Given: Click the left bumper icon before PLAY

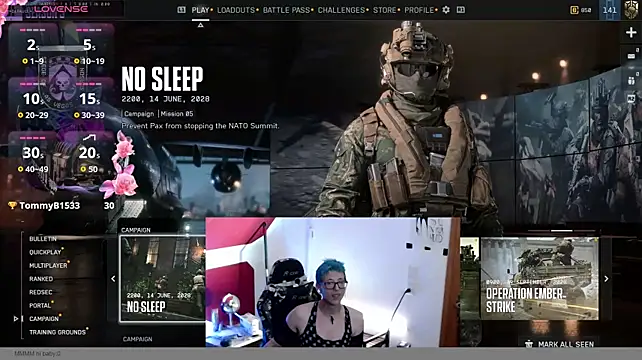Looking at the screenshot, I should (x=181, y=9).
